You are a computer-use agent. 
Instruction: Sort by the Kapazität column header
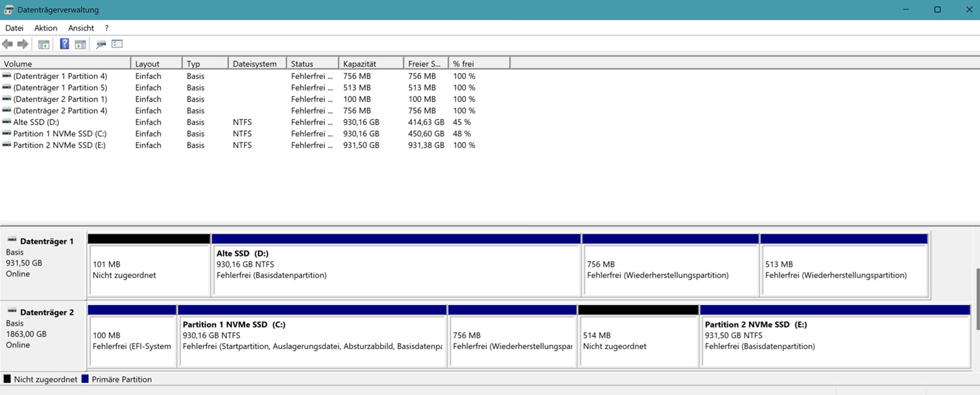pos(371,63)
